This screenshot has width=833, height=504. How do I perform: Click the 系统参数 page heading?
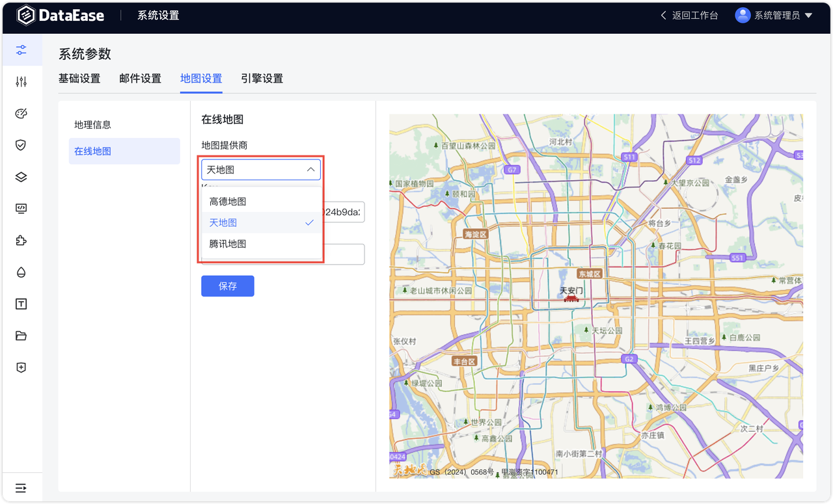(85, 54)
